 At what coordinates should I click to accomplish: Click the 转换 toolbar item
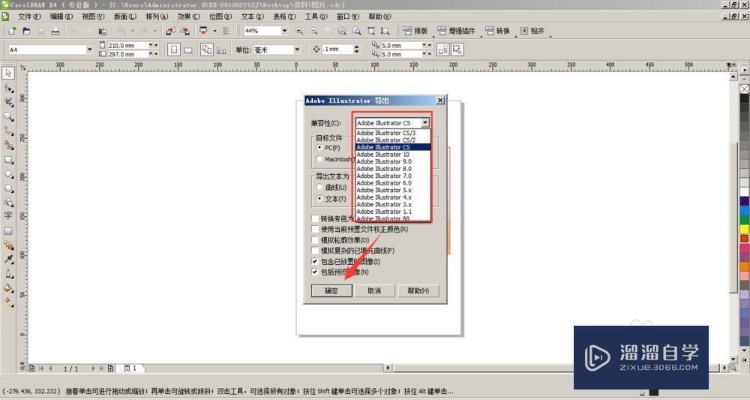point(497,31)
